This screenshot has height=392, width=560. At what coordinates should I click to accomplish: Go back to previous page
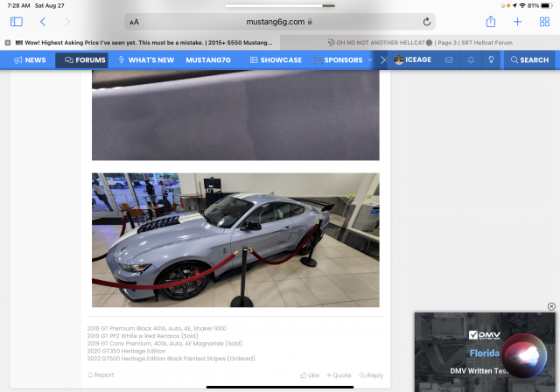[42, 21]
